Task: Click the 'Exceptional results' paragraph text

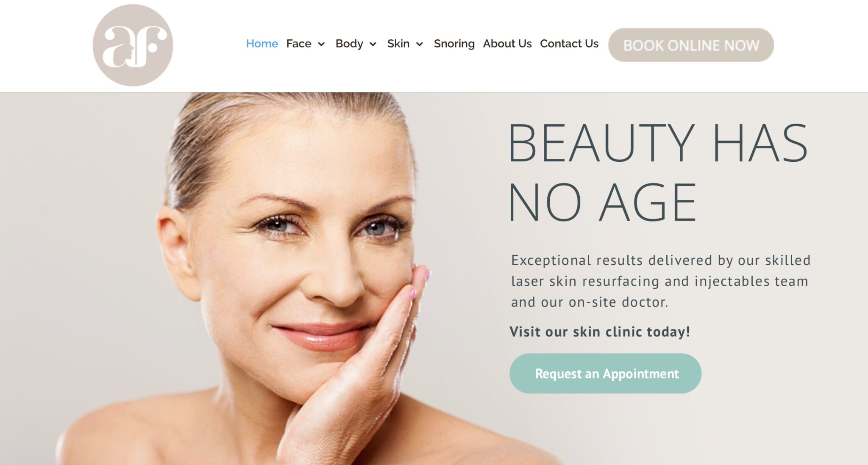Action: (x=660, y=281)
